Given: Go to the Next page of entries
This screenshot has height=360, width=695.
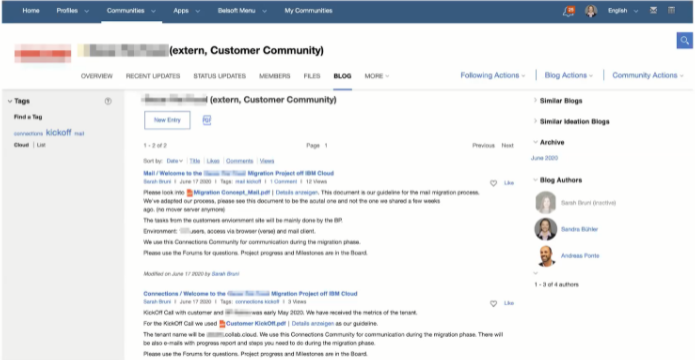Looking at the screenshot, I should [x=508, y=145].
